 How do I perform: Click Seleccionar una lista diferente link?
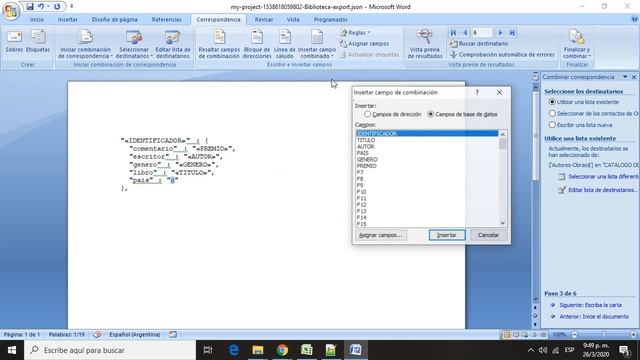[x=602, y=177]
